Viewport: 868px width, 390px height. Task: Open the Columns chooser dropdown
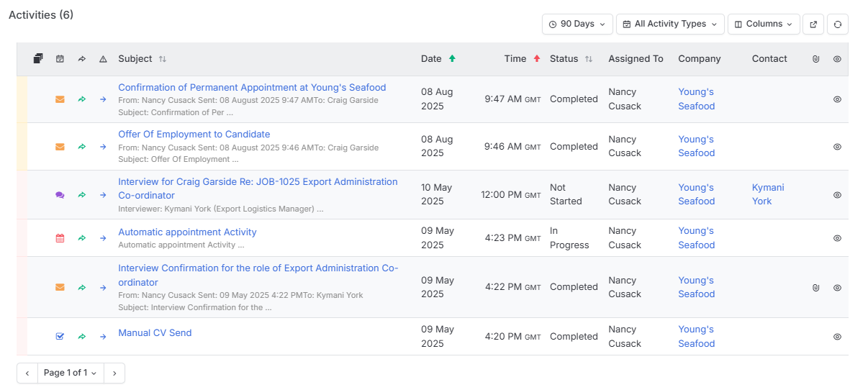(764, 24)
